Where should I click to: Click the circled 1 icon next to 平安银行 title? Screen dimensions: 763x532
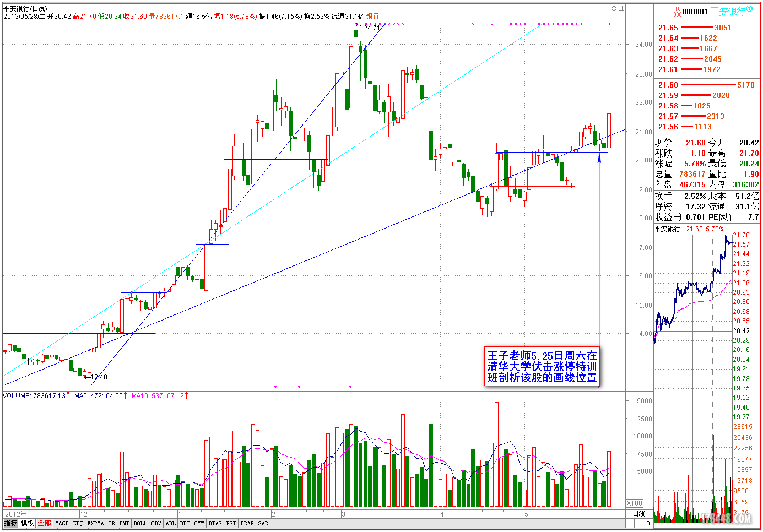(749, 9)
